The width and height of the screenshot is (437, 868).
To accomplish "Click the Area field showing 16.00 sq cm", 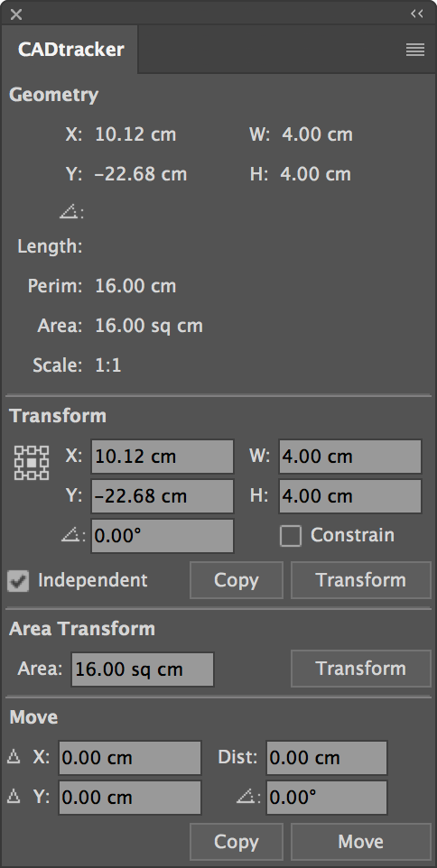I will 143,669.
